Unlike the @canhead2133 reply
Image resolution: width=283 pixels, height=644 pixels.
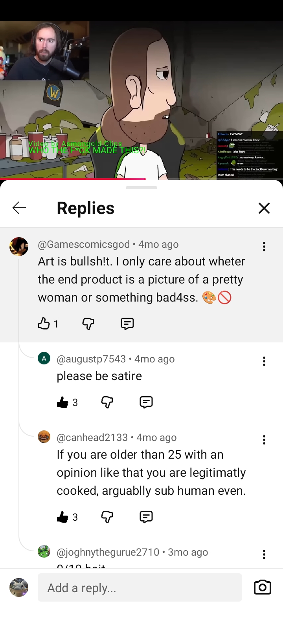(x=62, y=517)
